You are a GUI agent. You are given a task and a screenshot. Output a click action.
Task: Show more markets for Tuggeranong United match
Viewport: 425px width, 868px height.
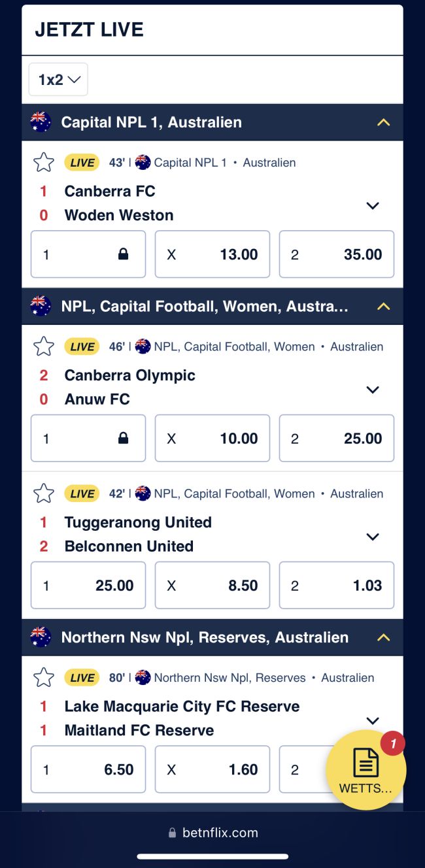[x=373, y=537]
